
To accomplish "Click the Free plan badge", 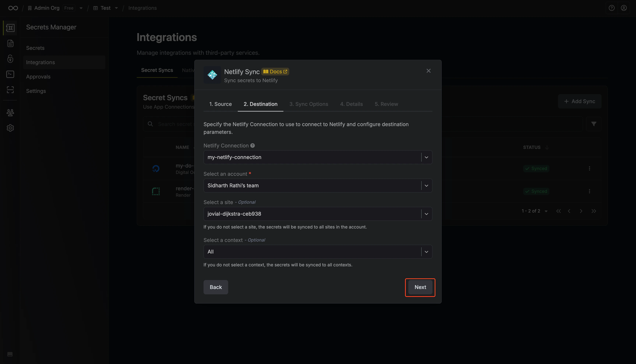I will pyautogui.click(x=69, y=8).
